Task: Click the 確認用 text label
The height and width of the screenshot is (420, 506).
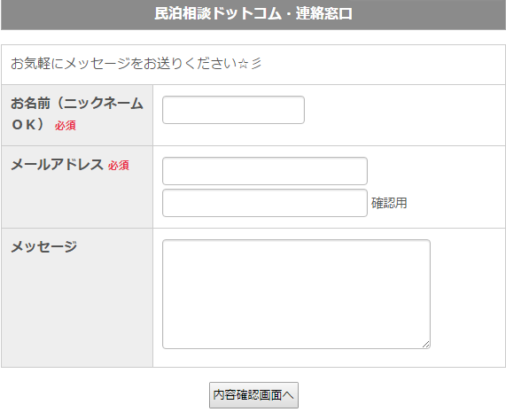Action: coord(389,203)
